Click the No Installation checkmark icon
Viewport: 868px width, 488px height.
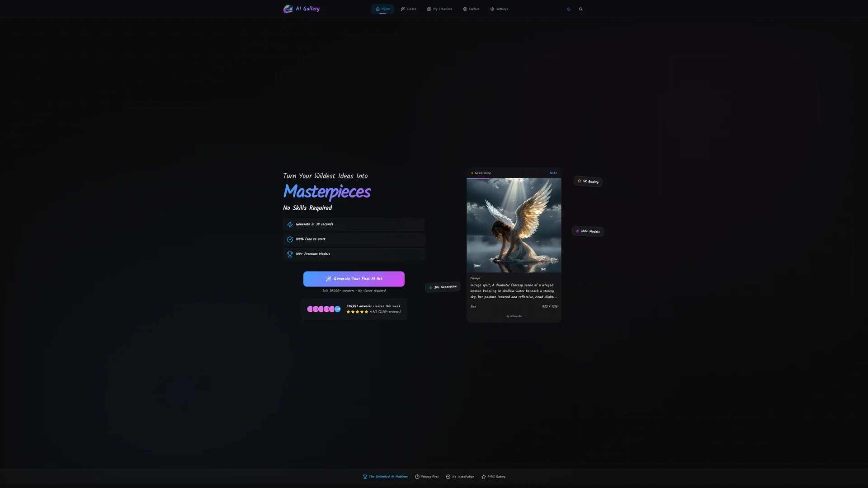click(448, 477)
